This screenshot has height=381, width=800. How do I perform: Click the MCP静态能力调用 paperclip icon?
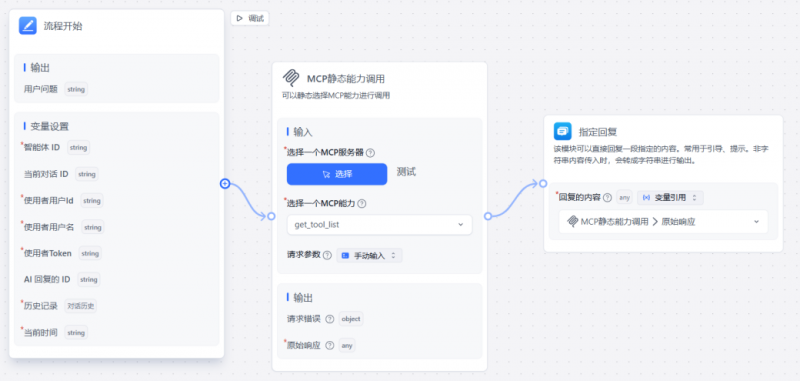291,79
